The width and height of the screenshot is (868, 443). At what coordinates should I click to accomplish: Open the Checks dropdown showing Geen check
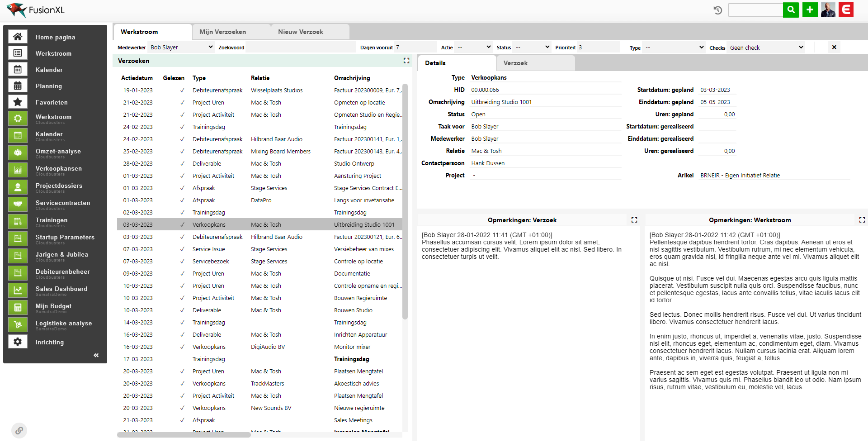(766, 48)
